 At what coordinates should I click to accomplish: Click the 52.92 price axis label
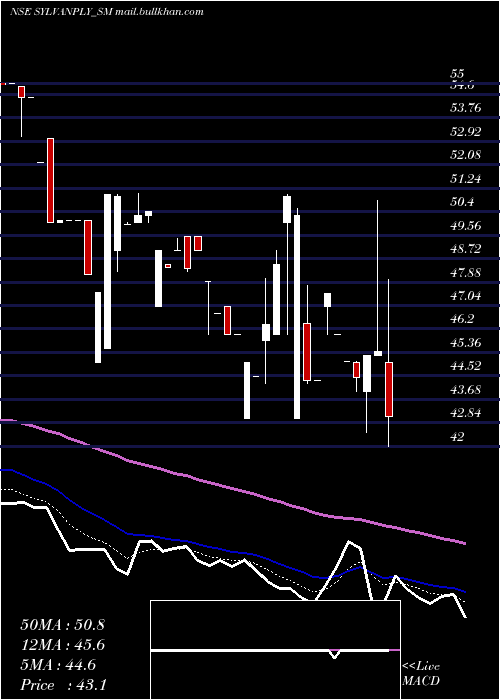click(x=466, y=132)
